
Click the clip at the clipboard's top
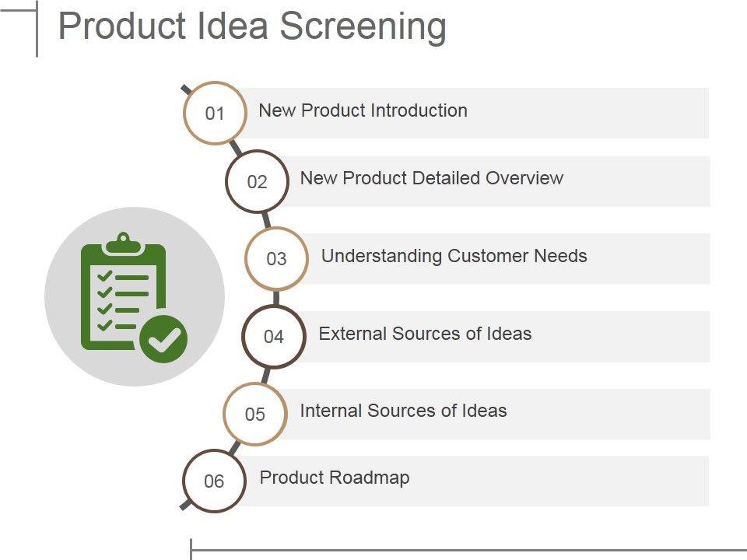tap(123, 244)
